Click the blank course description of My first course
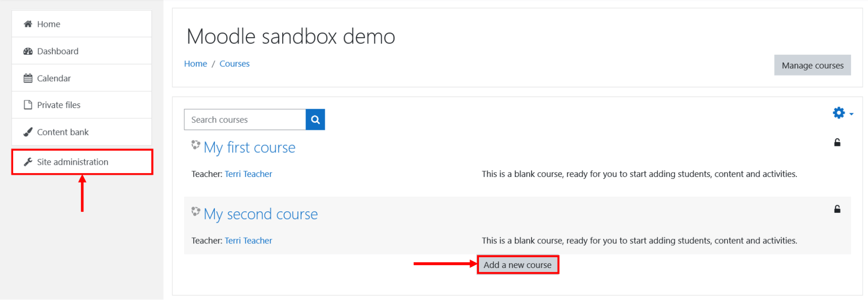Image resolution: width=868 pixels, height=300 pixels. click(x=639, y=174)
